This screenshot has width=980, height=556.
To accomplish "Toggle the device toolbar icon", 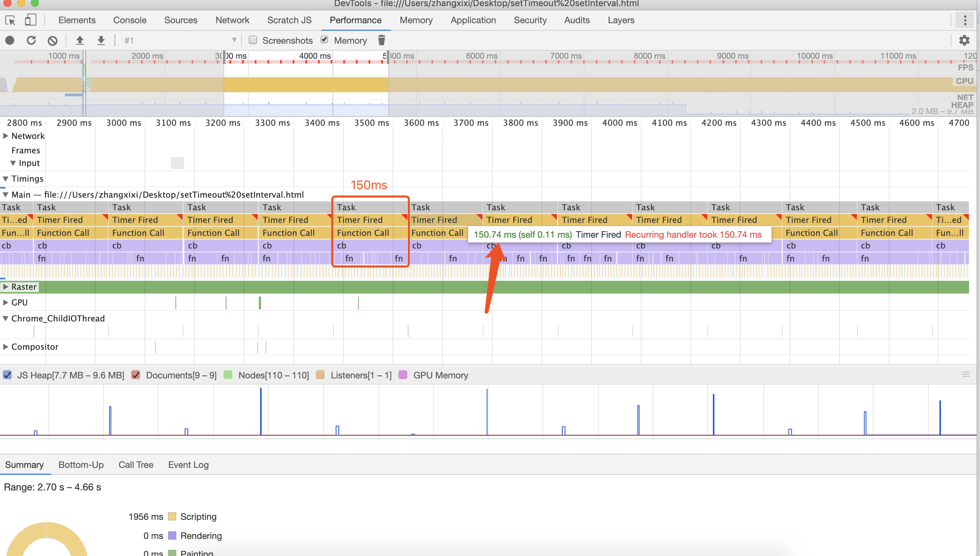I will coord(30,20).
